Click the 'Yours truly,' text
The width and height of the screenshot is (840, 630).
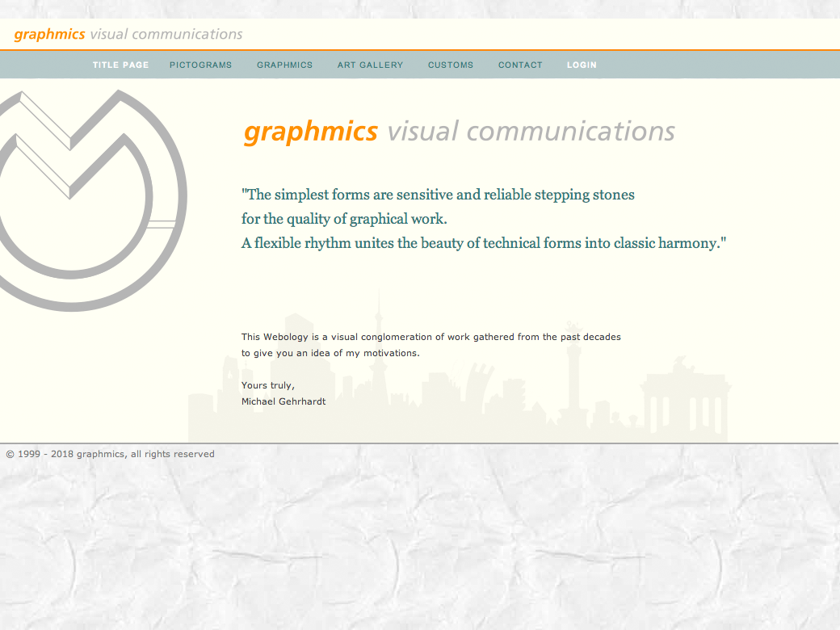pyautogui.click(x=268, y=385)
